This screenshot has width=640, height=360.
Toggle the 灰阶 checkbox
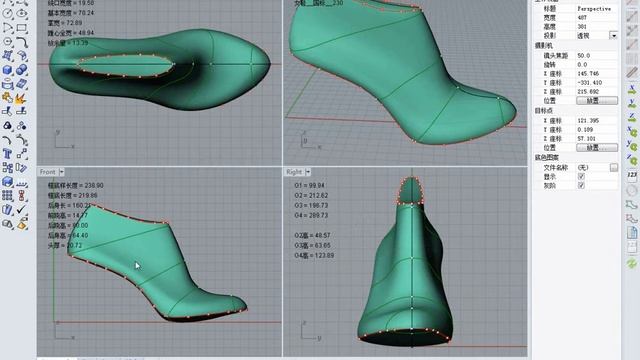pos(581,185)
